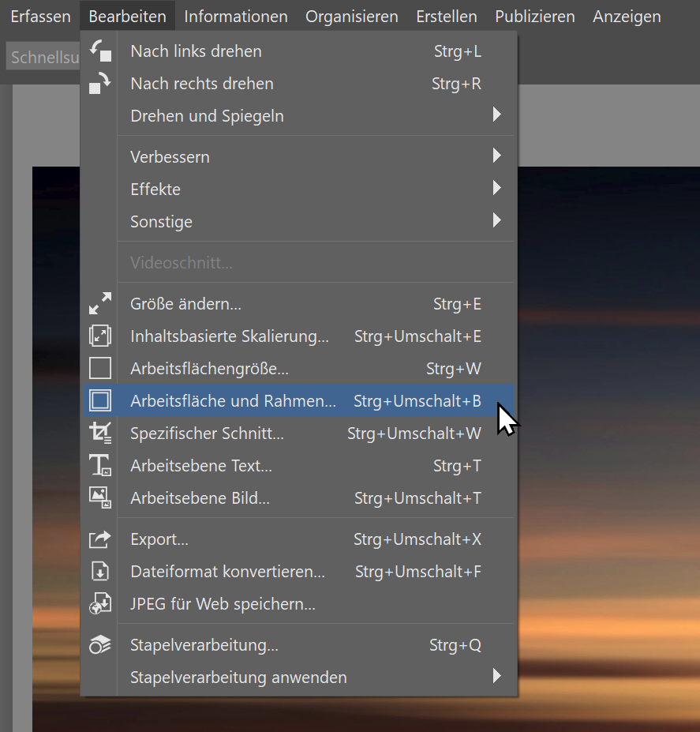This screenshot has width=700, height=732.
Task: Click the Schnellsuche search field
Action: click(x=44, y=56)
